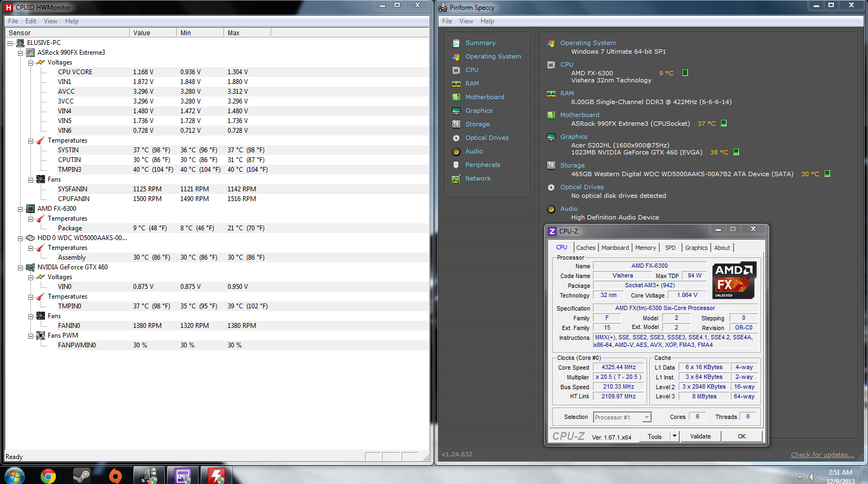Open Speccy Help menu
This screenshot has width=868, height=484.
click(x=487, y=21)
